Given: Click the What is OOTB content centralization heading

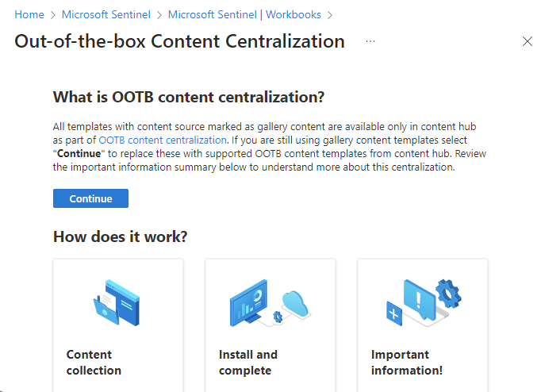Looking at the screenshot, I should [189, 97].
